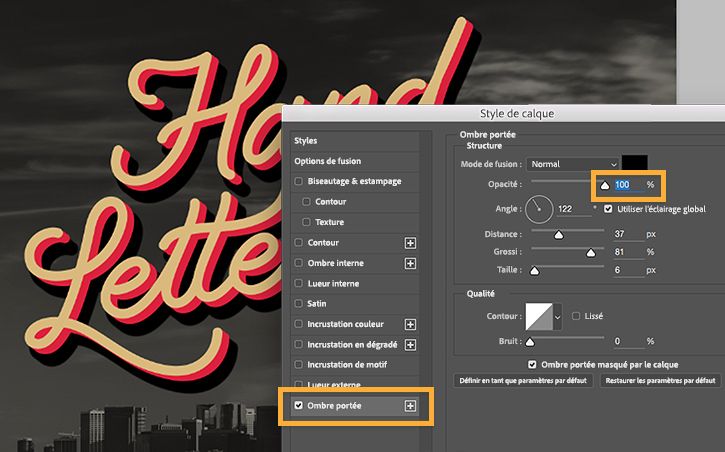Select Options de fusion entry
Screen dimensions: 725x452
(x=328, y=161)
